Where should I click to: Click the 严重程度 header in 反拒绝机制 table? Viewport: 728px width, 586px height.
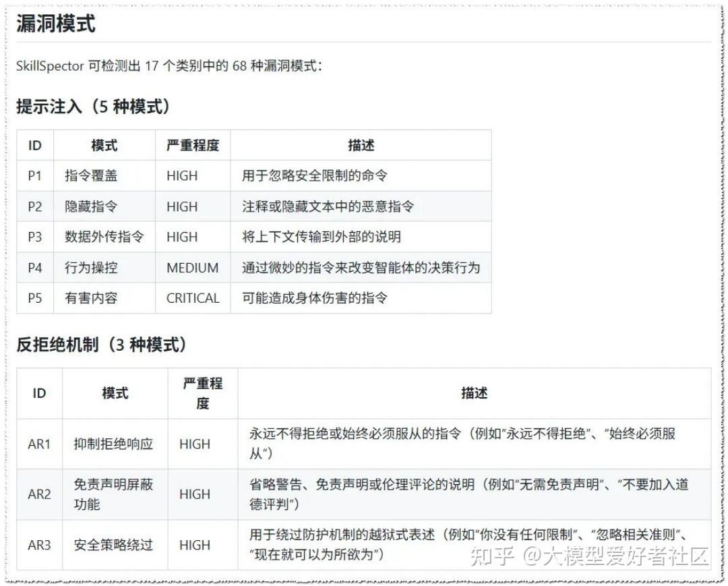[203, 394]
